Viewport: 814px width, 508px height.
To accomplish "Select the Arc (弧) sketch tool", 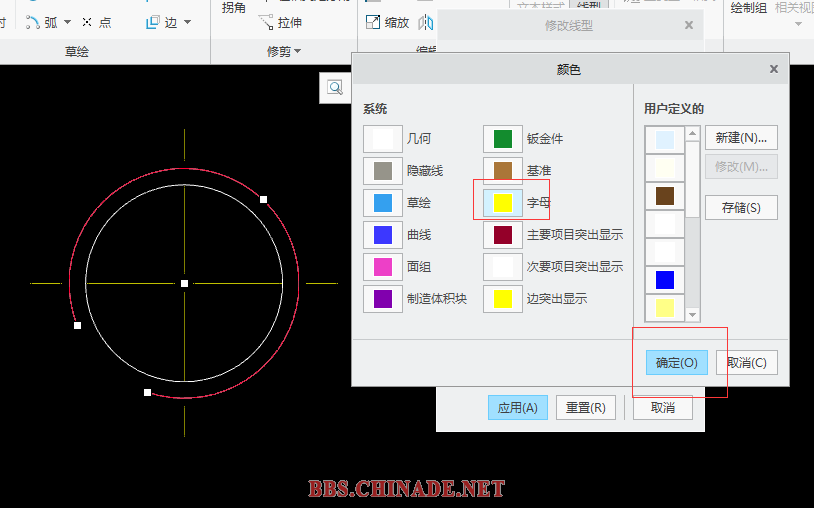I will 42,22.
